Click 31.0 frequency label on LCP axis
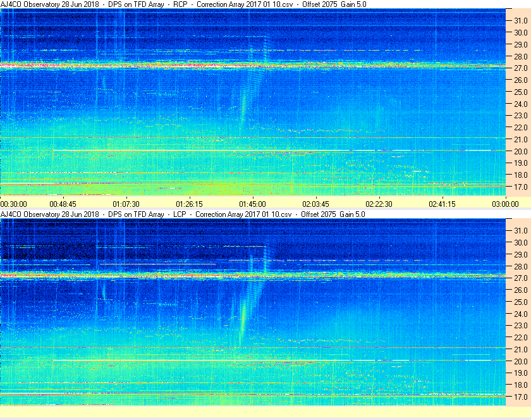Viewport: 531px width, 420px height. pyautogui.click(x=521, y=231)
